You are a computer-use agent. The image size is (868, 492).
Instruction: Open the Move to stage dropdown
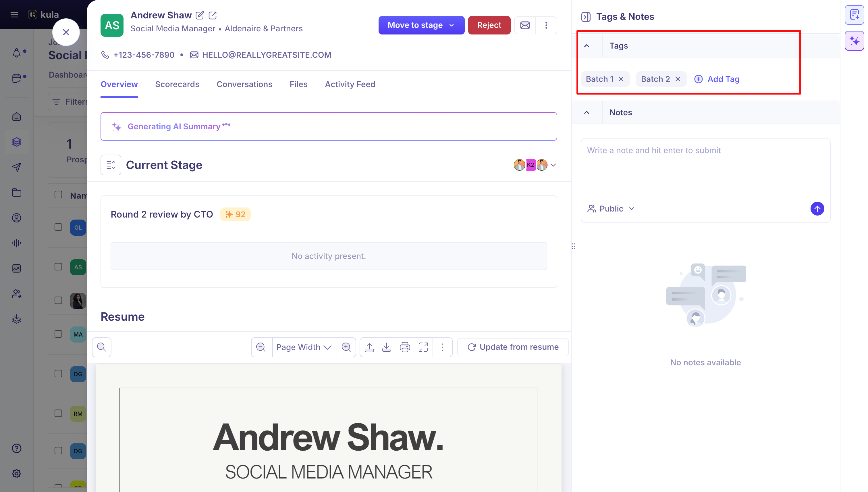(x=421, y=25)
